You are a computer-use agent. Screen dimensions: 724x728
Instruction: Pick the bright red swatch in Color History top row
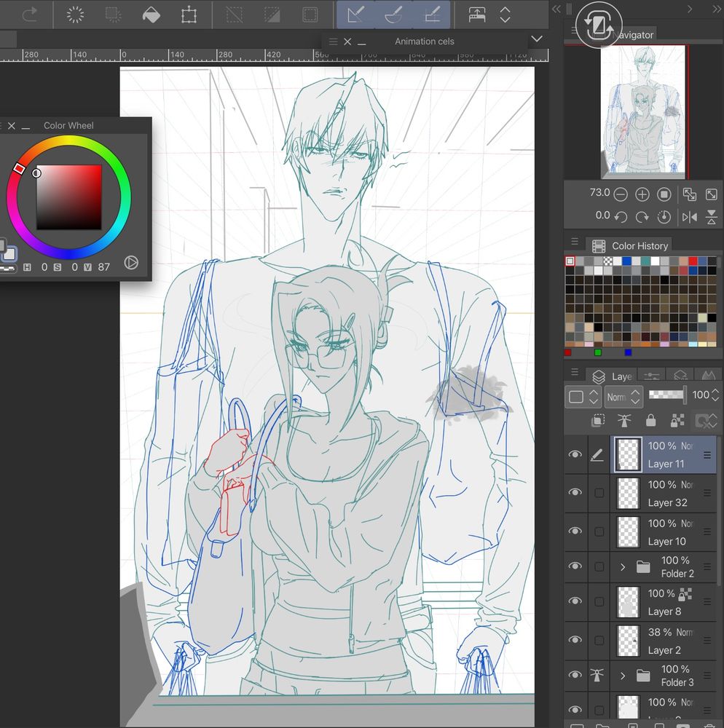pos(693,261)
